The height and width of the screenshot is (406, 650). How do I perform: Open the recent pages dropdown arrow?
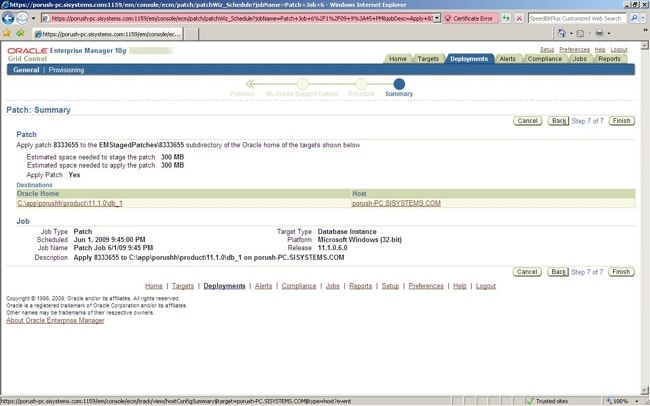[x=34, y=19]
